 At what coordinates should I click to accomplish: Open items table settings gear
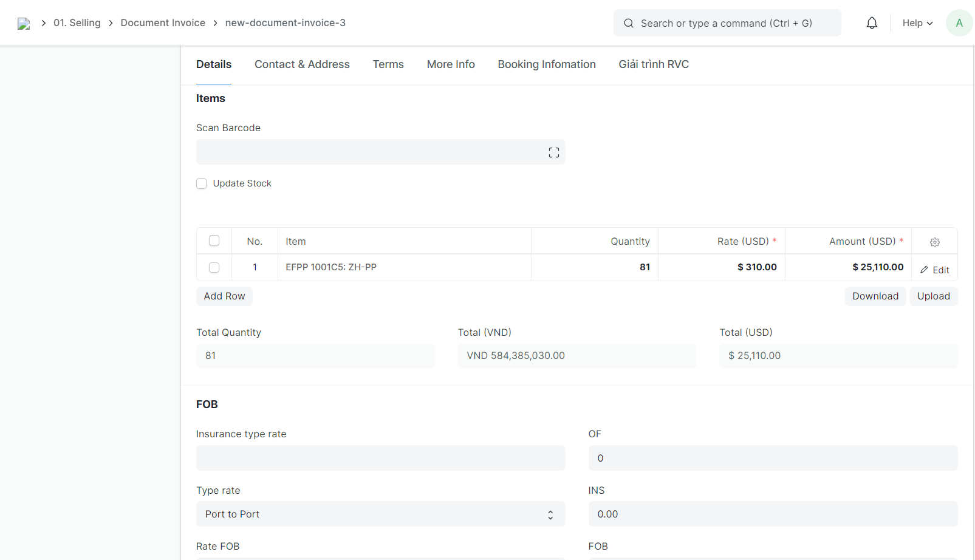[x=934, y=242]
